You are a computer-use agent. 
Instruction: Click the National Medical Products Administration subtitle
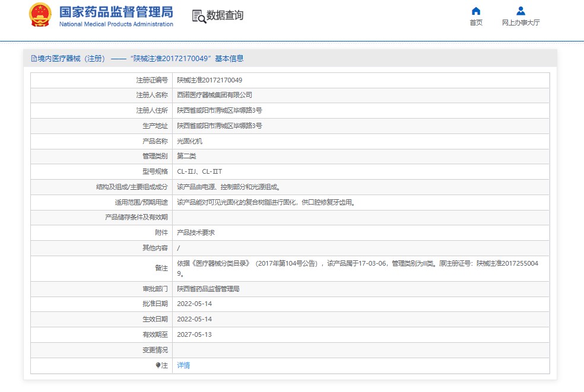point(116,24)
